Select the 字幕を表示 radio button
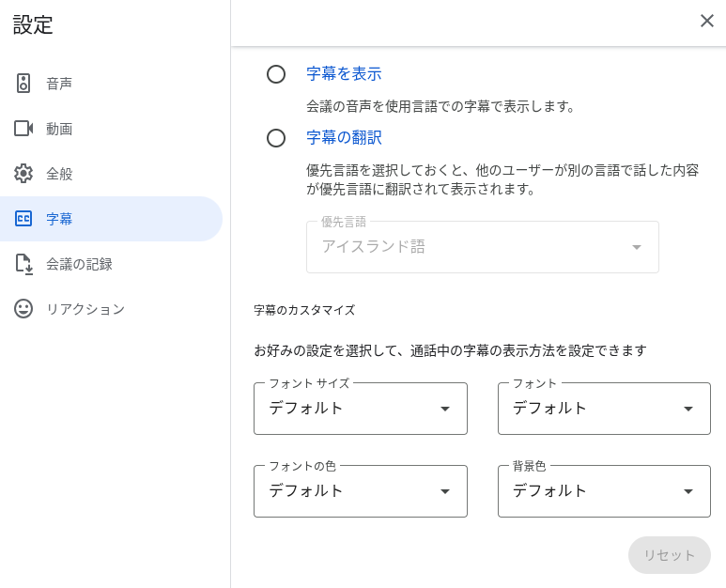Viewport: 726px width, 588px height. (x=276, y=74)
